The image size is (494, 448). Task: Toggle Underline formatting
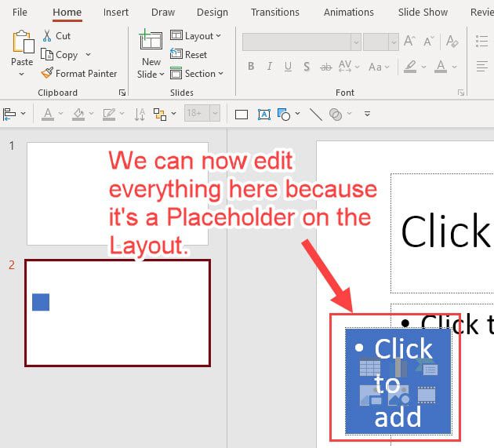click(288, 66)
